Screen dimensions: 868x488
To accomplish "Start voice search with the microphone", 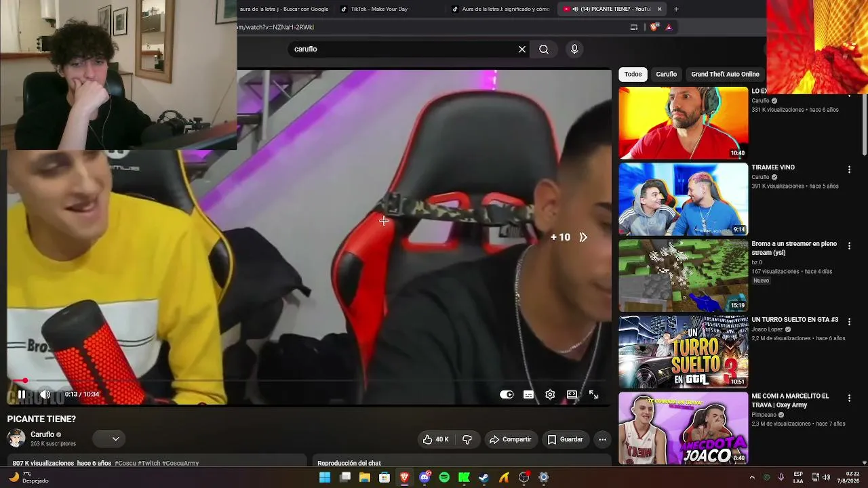I will [x=574, y=49].
